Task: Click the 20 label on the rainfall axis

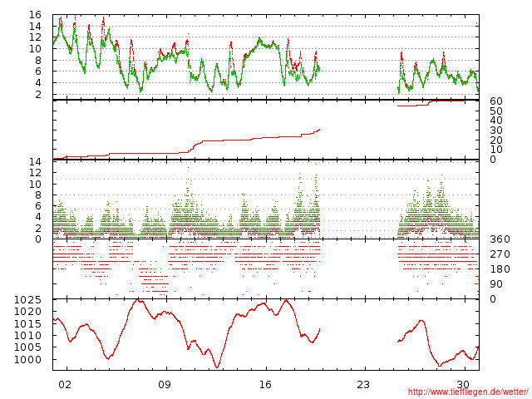Action: [496, 140]
